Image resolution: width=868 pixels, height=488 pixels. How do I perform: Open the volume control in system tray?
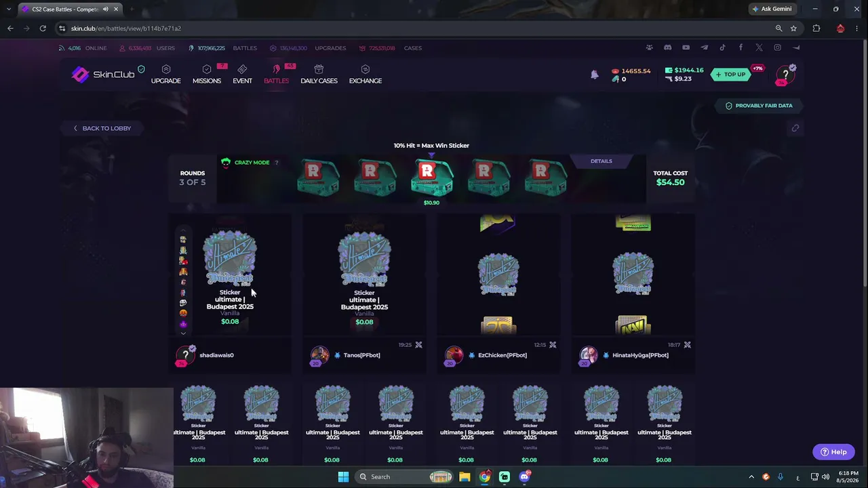click(825, 476)
